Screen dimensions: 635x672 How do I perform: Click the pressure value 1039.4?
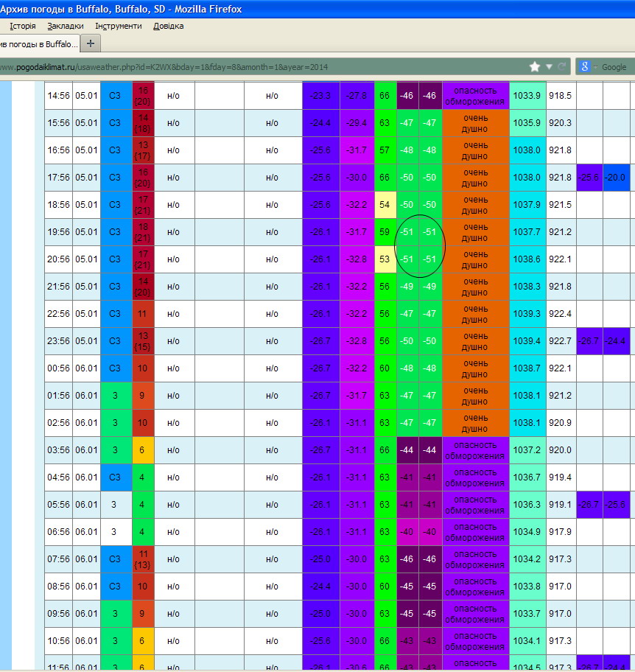(x=527, y=341)
